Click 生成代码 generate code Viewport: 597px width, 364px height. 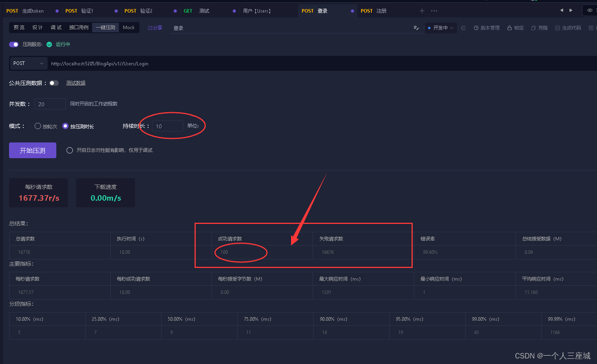[568, 28]
